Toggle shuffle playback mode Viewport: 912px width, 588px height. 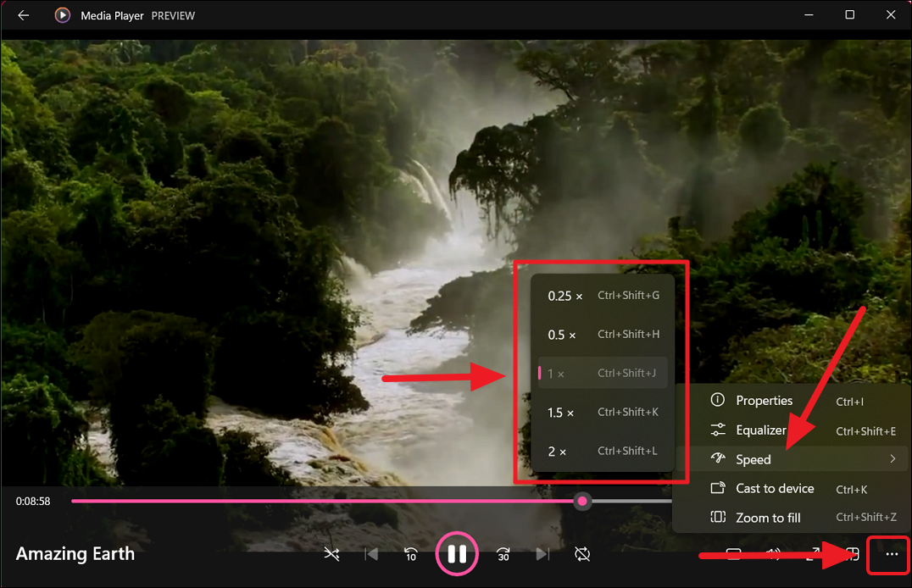pos(331,554)
